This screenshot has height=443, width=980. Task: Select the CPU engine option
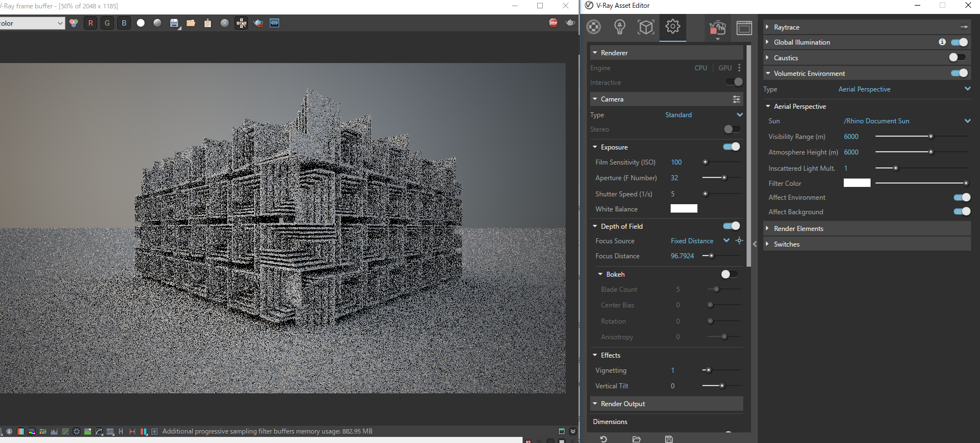pos(701,68)
